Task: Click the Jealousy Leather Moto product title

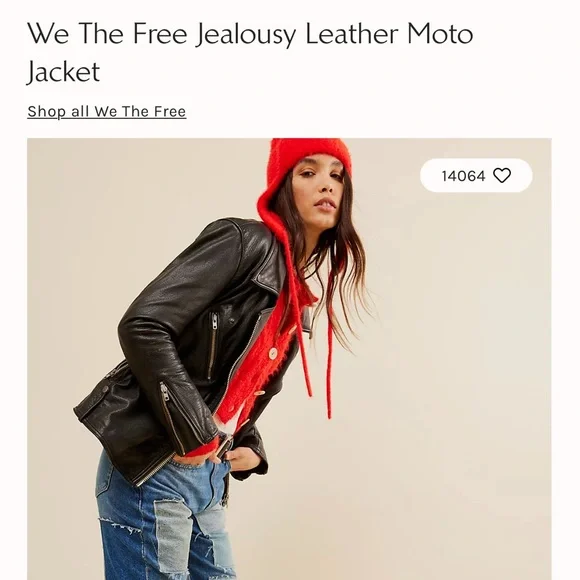Action: point(250,52)
